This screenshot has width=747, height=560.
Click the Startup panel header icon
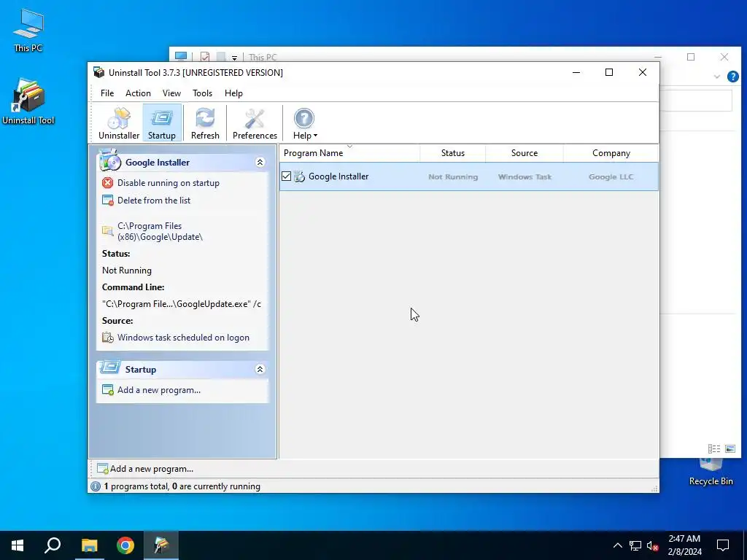click(110, 367)
